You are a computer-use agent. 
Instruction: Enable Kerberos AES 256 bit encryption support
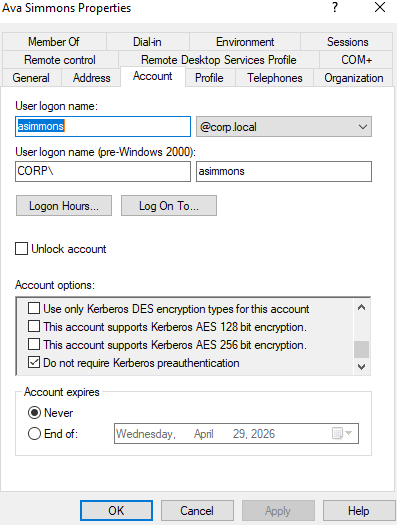[34, 345]
